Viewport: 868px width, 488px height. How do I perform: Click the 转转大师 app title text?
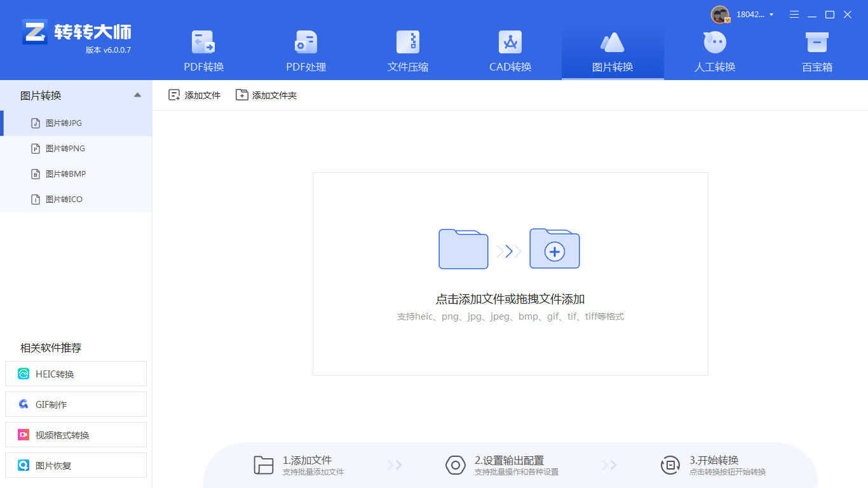coord(93,32)
